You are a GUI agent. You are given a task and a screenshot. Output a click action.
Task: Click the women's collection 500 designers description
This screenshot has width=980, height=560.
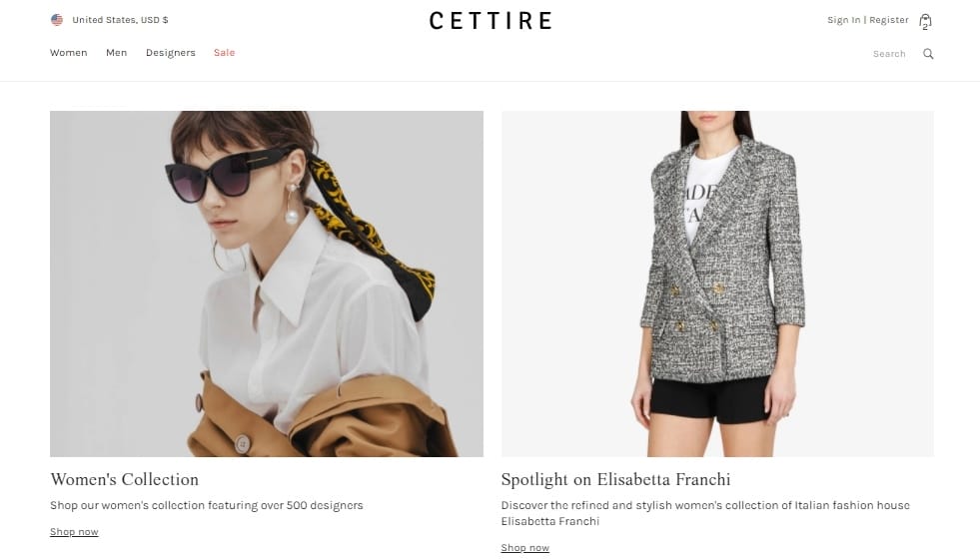[x=206, y=505]
